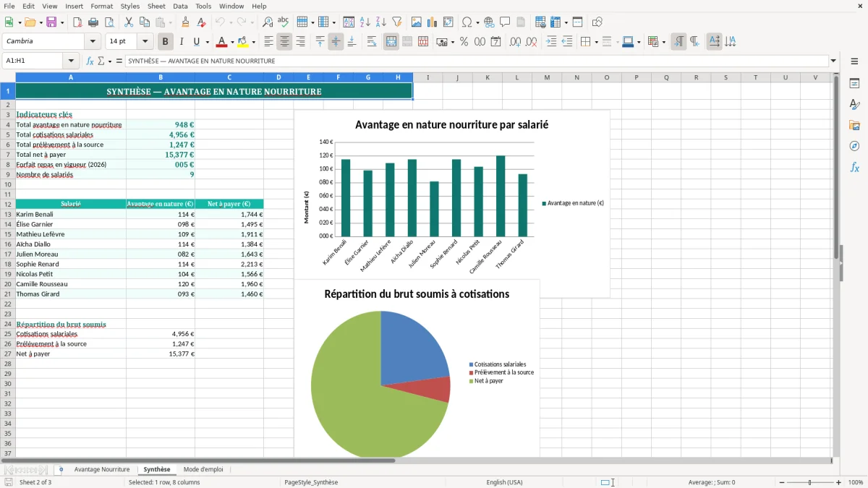Toggle Italic formatting
This screenshot has height=488, width=868.
tap(182, 42)
